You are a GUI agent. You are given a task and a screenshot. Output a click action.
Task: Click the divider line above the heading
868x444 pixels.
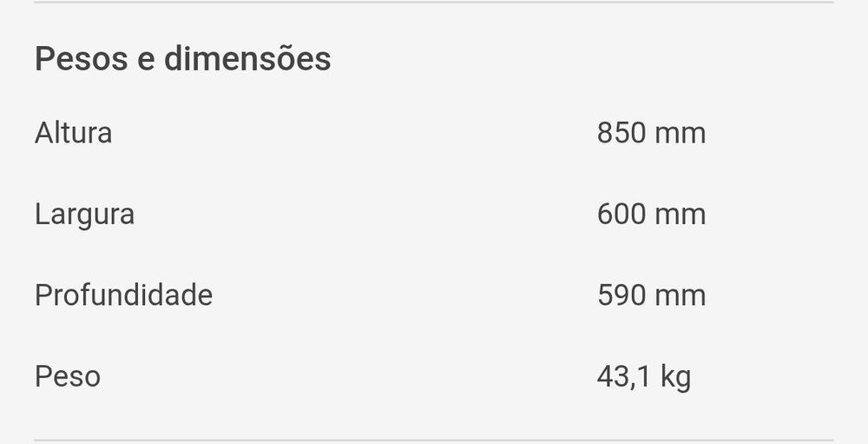point(434,3)
